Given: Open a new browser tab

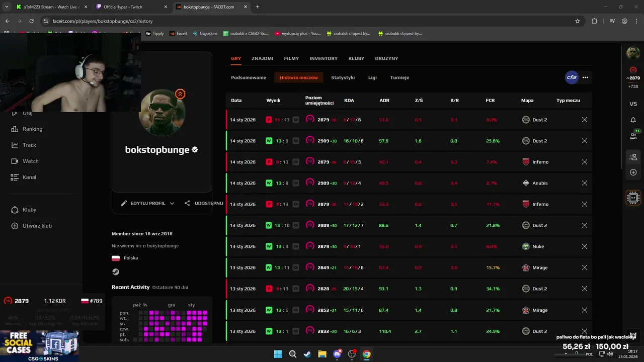Looking at the screenshot, I should coord(258,7).
